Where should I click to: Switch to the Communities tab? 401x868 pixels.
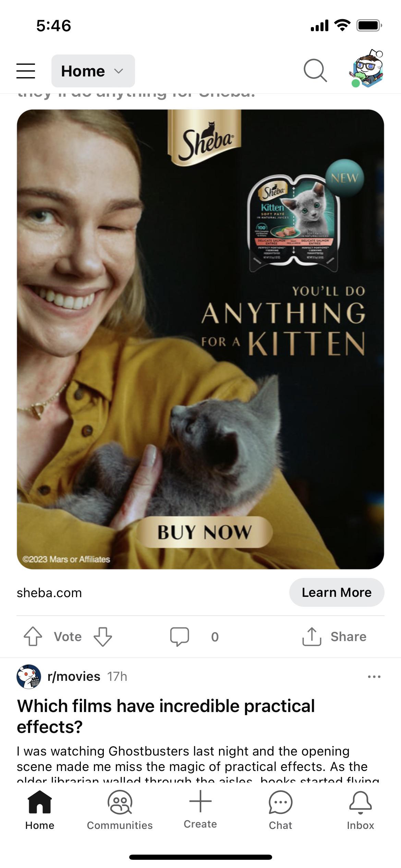click(120, 810)
